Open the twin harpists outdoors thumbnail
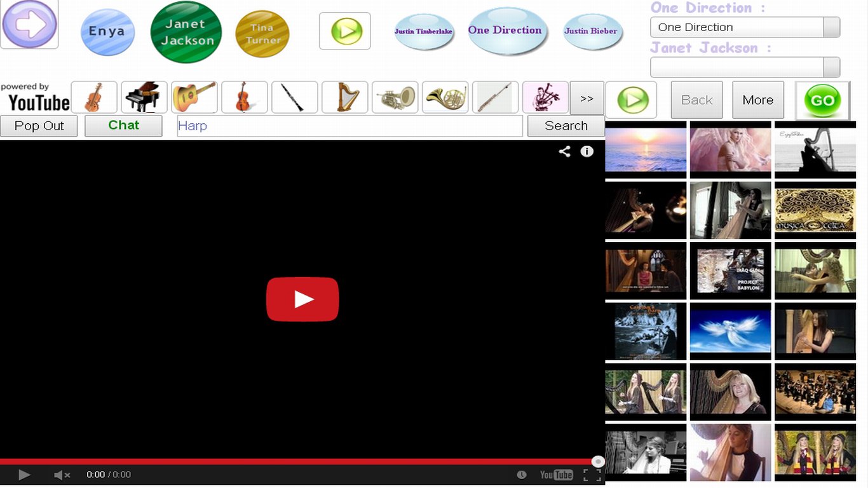Image resolution: width=868 pixels, height=488 pixels. point(646,391)
